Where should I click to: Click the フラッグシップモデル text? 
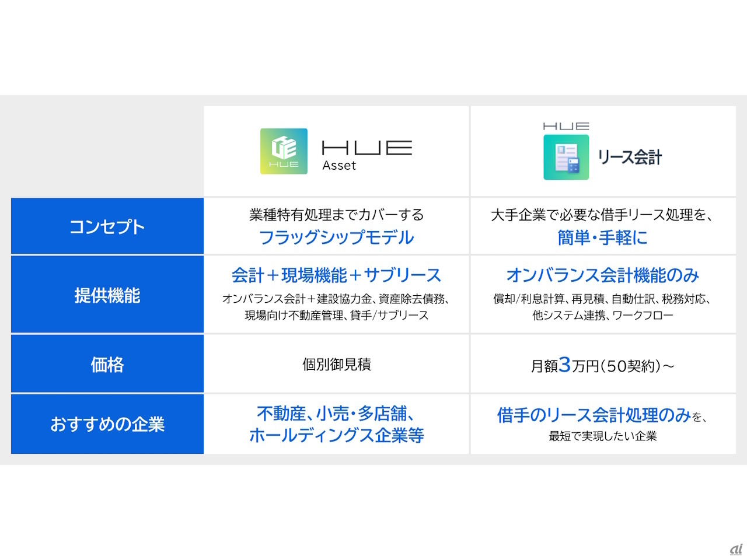(x=337, y=237)
